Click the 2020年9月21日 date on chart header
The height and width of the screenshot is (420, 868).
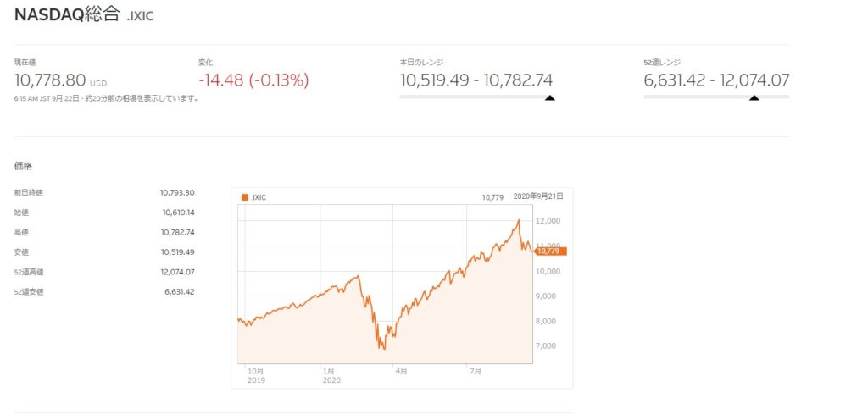pyautogui.click(x=538, y=196)
